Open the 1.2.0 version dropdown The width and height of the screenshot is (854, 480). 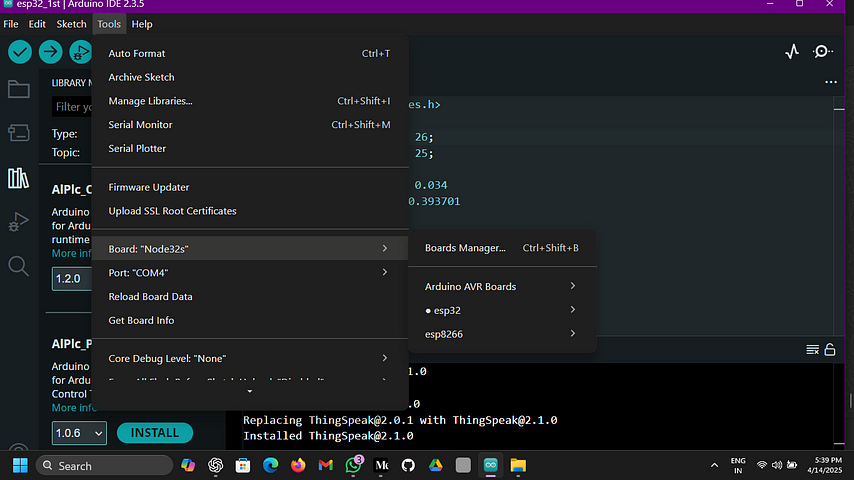point(71,279)
